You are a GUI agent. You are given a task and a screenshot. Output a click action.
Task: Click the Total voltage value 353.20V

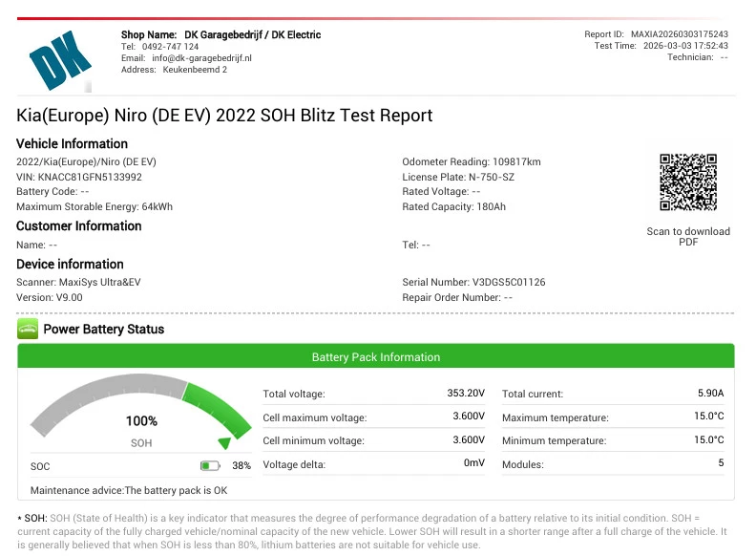pos(468,394)
